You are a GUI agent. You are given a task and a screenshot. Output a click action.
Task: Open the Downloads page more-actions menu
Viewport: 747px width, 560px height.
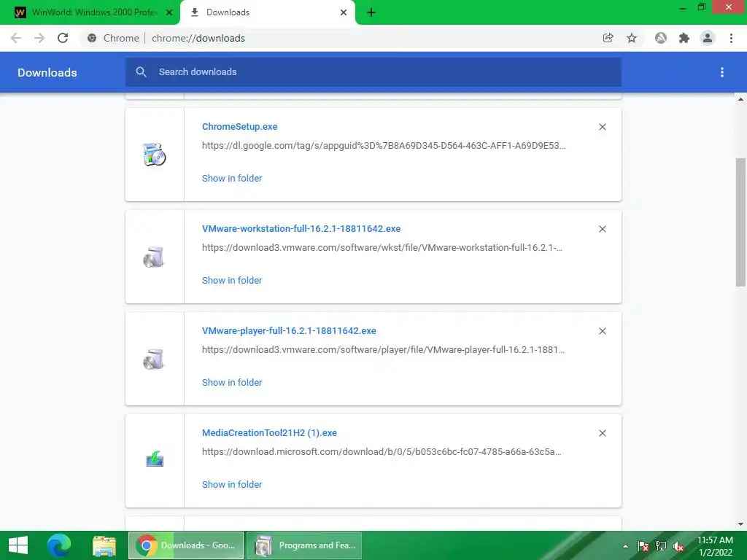pos(722,72)
